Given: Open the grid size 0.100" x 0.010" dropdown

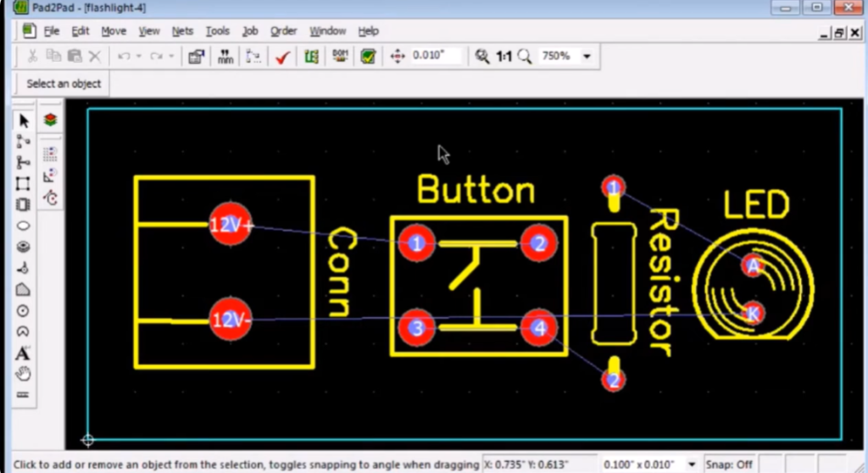Looking at the screenshot, I should click(x=692, y=465).
